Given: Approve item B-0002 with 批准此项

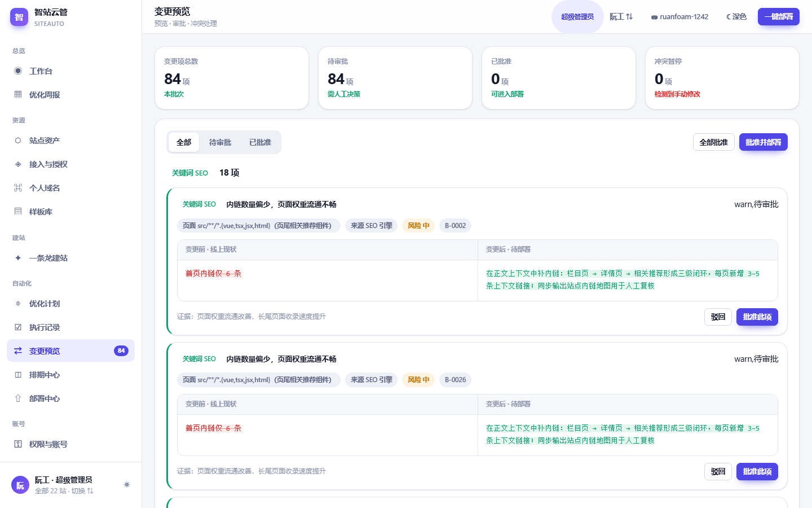Looking at the screenshot, I should pyautogui.click(x=757, y=317).
